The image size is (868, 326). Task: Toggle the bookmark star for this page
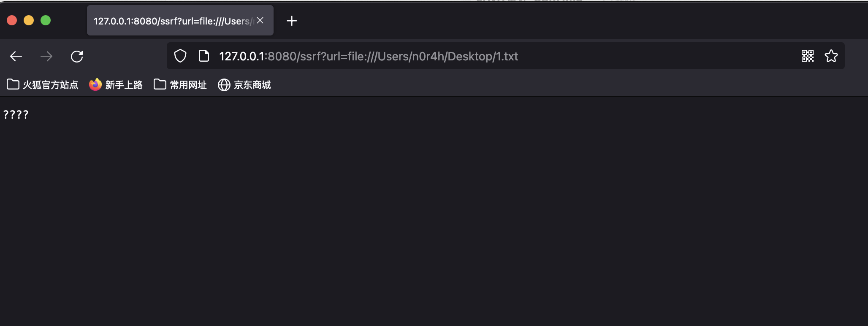831,55
